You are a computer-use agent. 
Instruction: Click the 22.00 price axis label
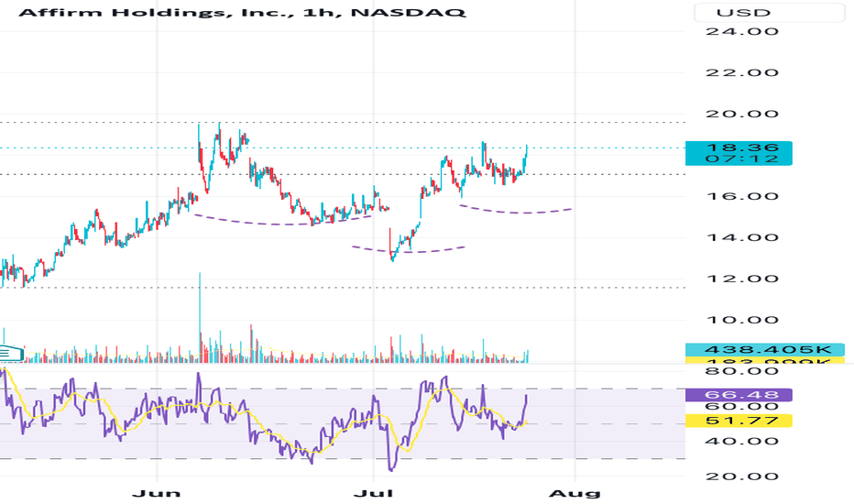742,73
